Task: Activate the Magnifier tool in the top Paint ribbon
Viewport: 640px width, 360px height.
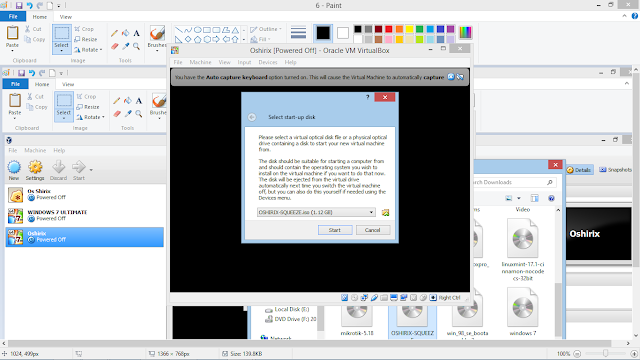Action: [x=137, y=47]
